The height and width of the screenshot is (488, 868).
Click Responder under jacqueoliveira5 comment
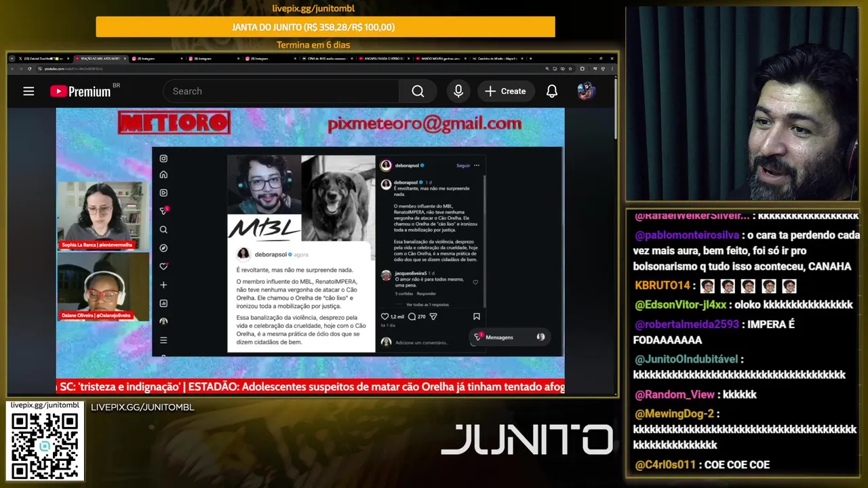click(427, 293)
